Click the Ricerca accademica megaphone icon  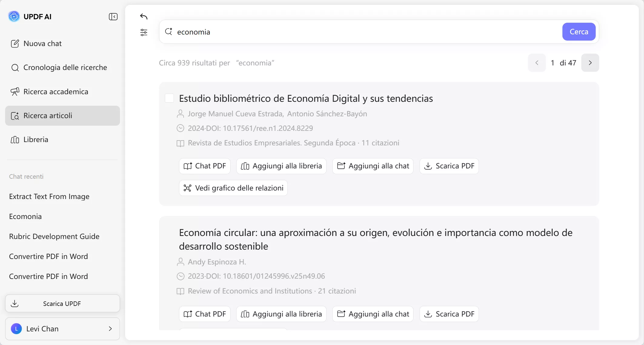15,91
